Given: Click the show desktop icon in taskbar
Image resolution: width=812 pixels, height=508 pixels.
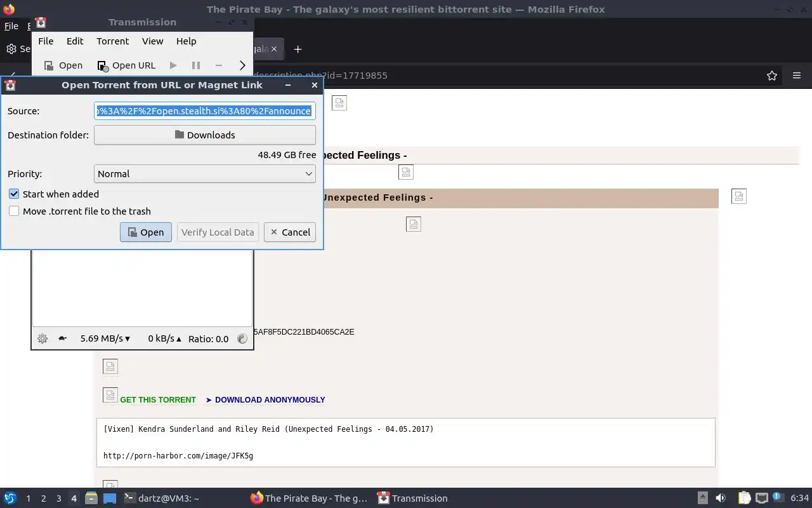Looking at the screenshot, I should tap(110, 498).
